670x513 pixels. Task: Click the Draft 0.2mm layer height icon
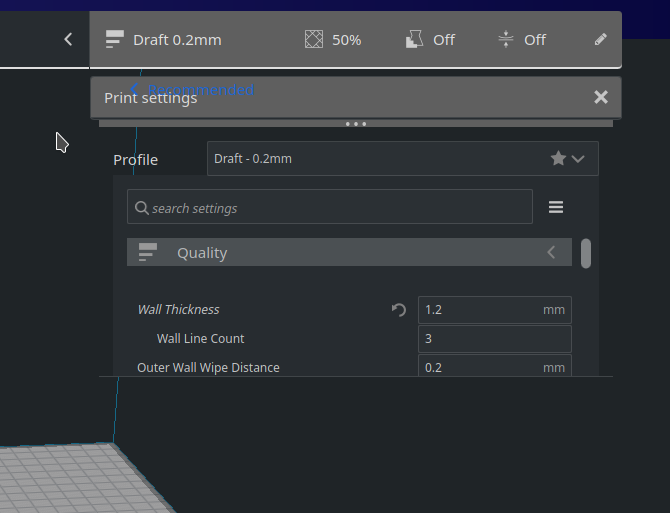click(115, 39)
